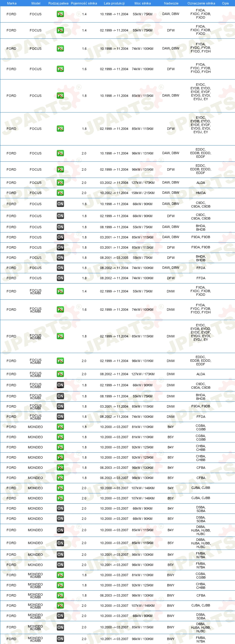Click ON diesel icon in Focus FFDA DAW, DBW row

click(x=60, y=268)
